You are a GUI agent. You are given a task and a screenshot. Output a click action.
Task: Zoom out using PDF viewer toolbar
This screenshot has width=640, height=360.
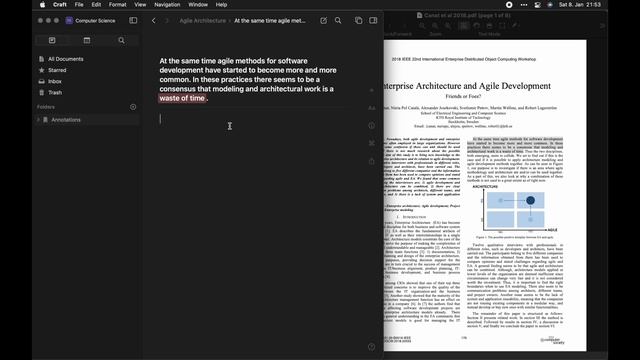422,26
